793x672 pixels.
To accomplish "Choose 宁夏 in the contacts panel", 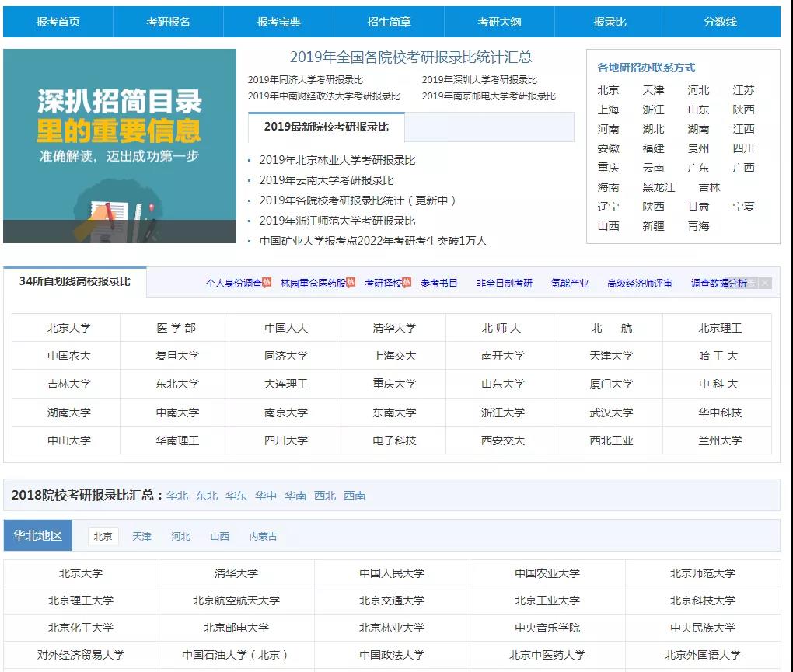I will pos(743,207).
